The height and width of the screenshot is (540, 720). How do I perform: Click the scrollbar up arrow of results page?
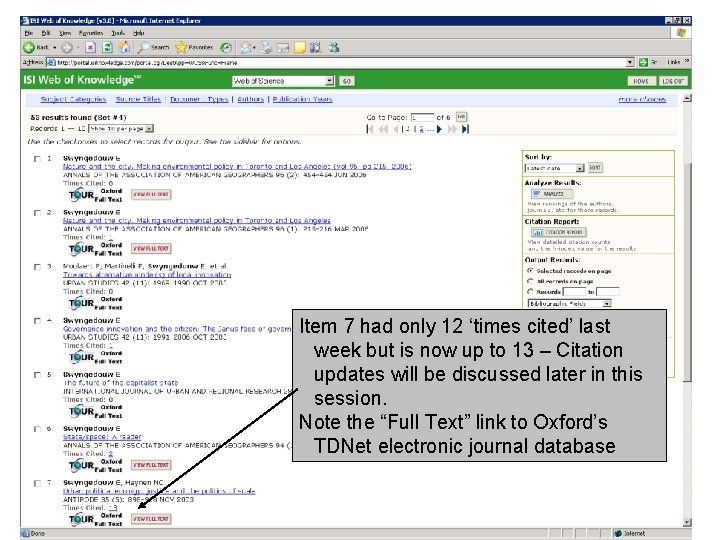[x=687, y=98]
